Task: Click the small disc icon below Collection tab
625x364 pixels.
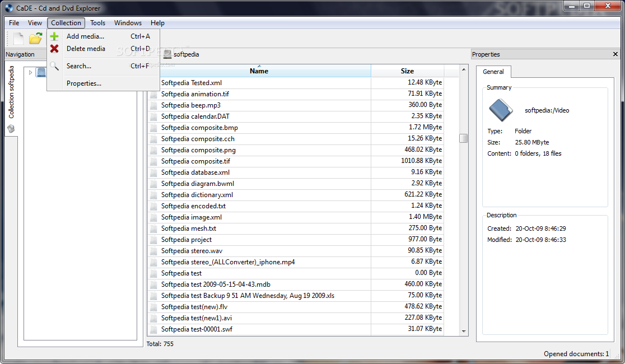Action: point(11,129)
